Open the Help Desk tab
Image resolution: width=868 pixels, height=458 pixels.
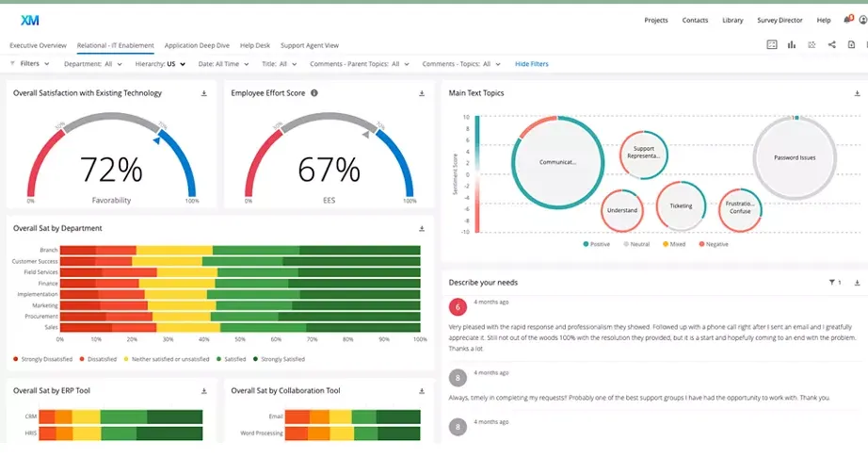(x=254, y=45)
